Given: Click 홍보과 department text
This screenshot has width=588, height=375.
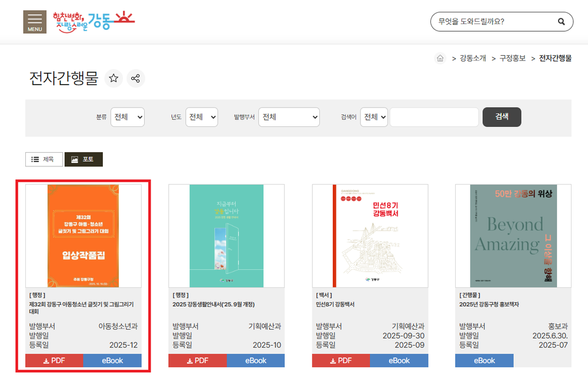Looking at the screenshot, I should tap(558, 326).
